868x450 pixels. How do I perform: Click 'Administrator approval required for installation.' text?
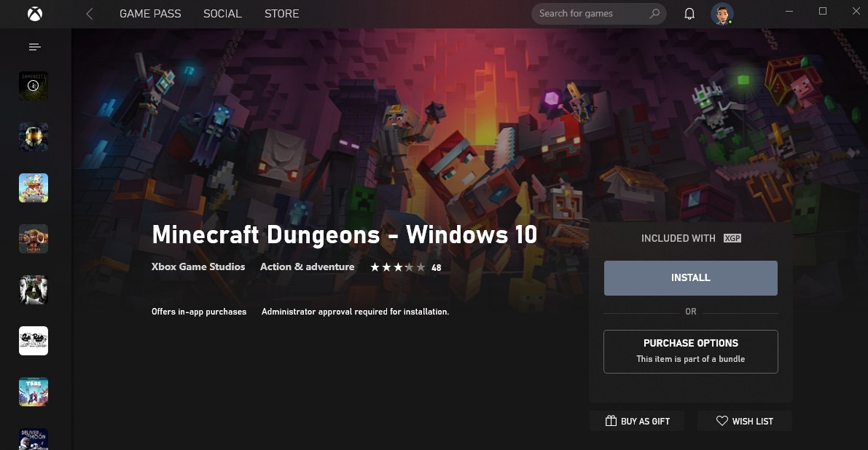(355, 312)
